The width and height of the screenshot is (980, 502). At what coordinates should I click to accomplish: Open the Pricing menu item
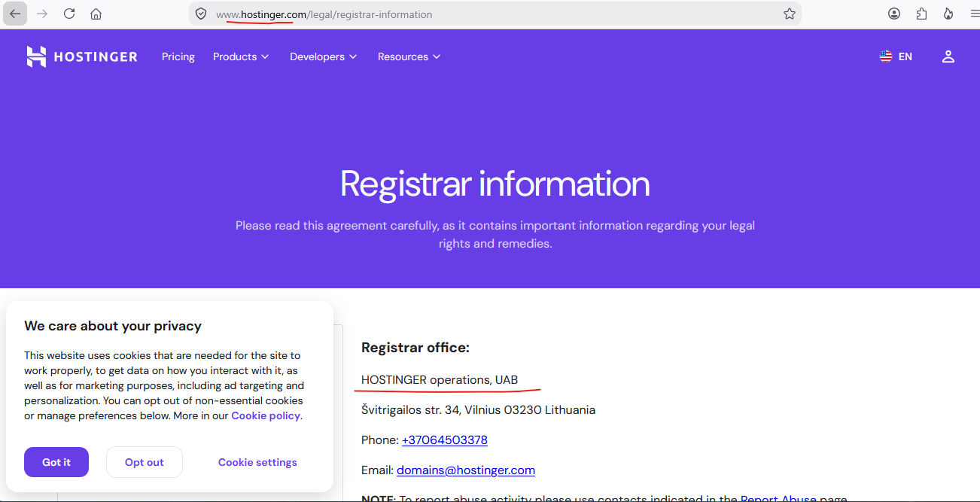coord(178,56)
